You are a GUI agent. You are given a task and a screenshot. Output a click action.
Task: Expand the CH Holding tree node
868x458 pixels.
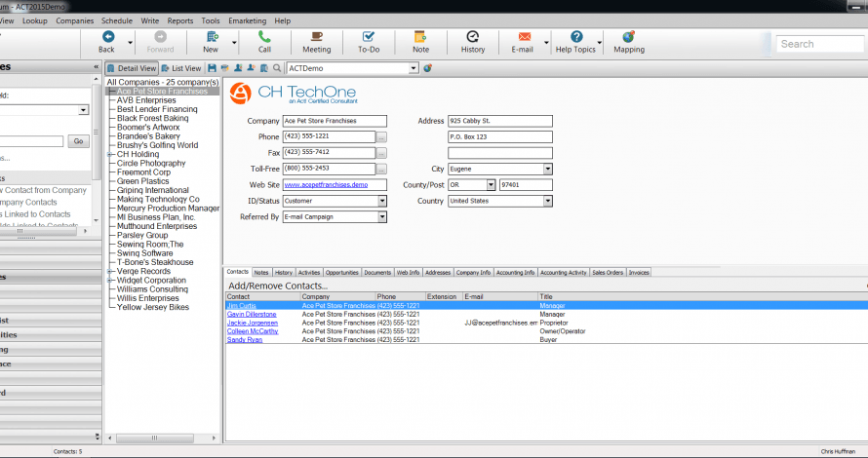pos(109,154)
